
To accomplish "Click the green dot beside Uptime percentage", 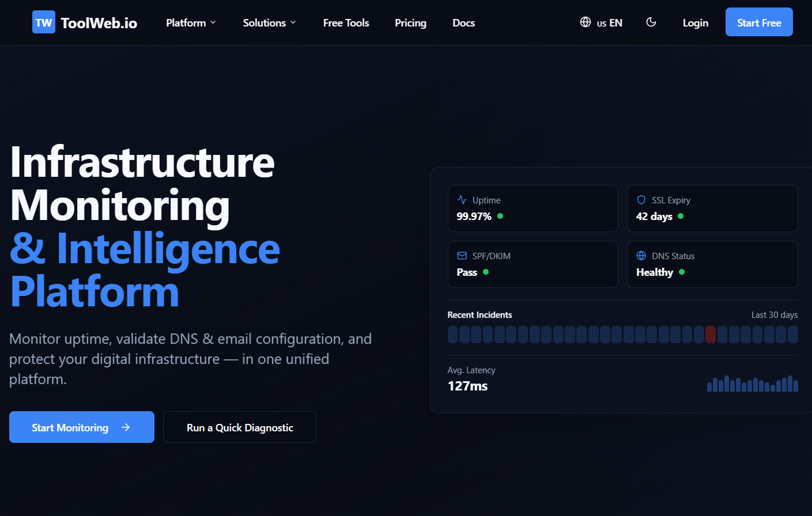I will [500, 216].
